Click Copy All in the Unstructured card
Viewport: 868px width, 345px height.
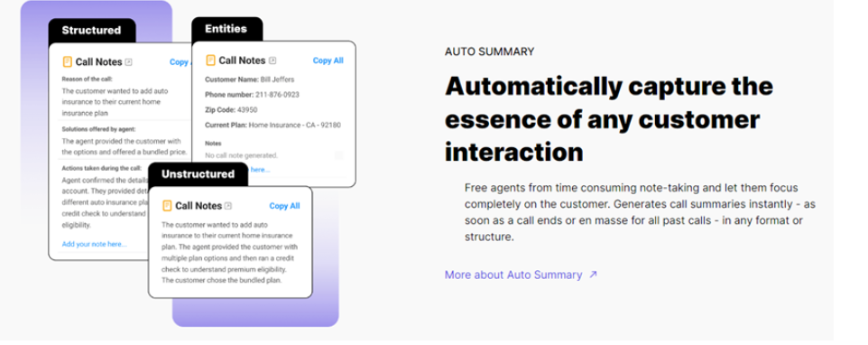pyautogui.click(x=284, y=206)
